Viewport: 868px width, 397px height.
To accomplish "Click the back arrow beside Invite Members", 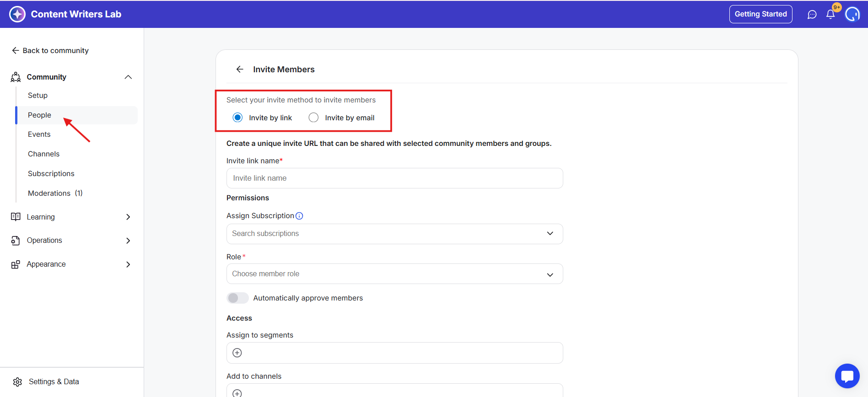I will click(x=240, y=70).
